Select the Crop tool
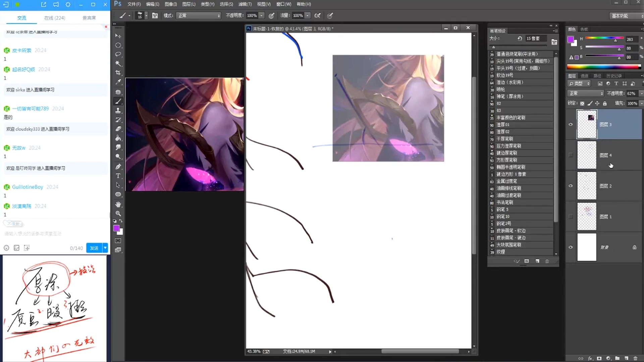 tap(118, 73)
